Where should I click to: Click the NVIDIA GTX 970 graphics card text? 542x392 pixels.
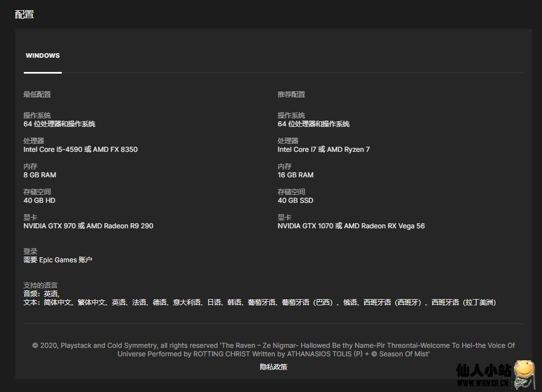click(x=88, y=226)
